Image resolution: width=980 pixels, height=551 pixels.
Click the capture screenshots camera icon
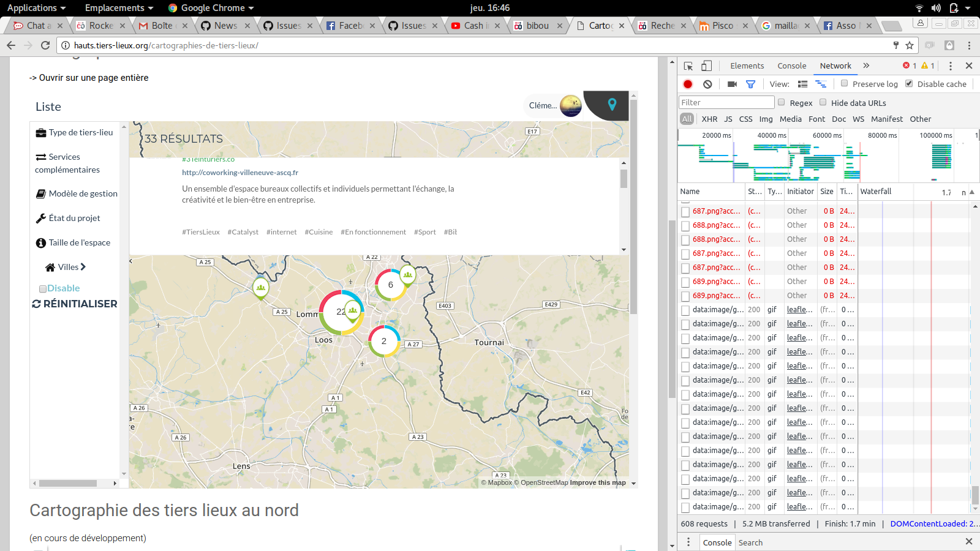(732, 84)
